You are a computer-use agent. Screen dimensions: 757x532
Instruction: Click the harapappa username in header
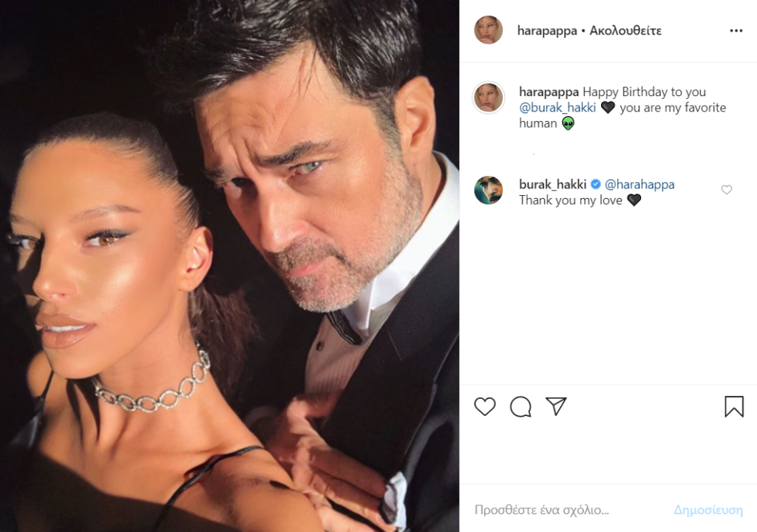[547, 30]
